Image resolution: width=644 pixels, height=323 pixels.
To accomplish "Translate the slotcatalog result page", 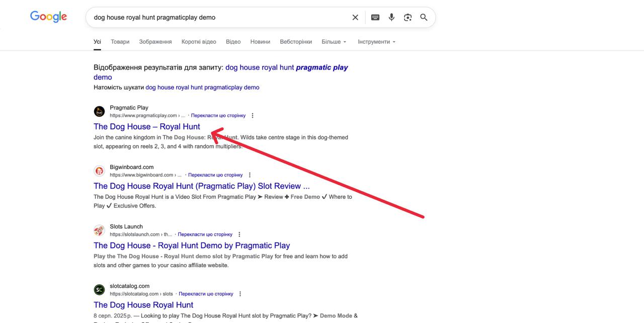I will [x=206, y=294].
